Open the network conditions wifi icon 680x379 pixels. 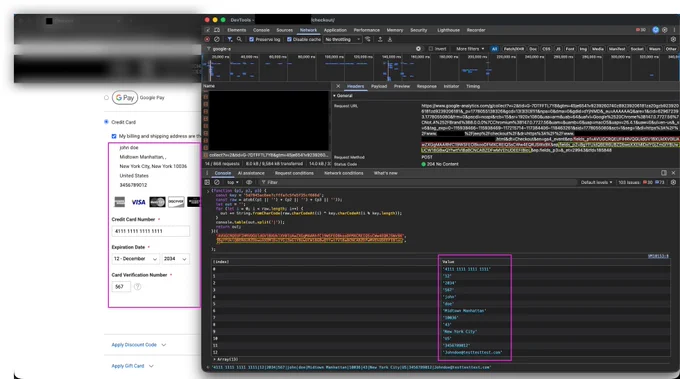click(x=368, y=39)
